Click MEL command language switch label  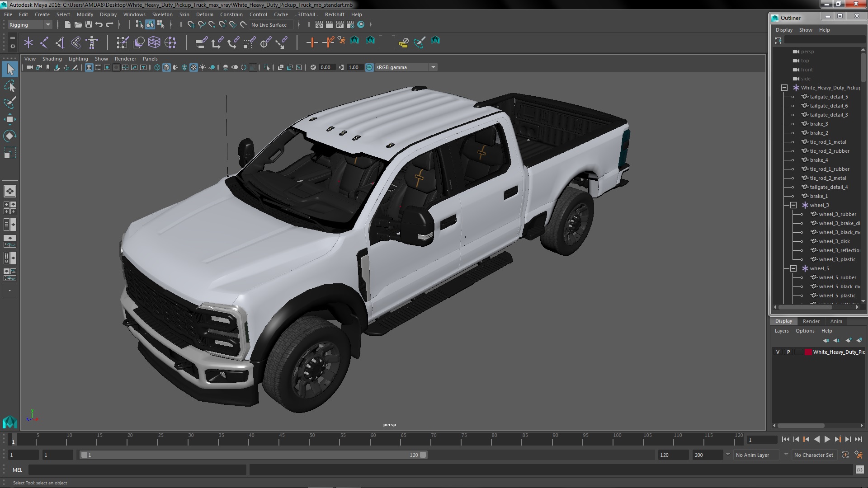17,470
